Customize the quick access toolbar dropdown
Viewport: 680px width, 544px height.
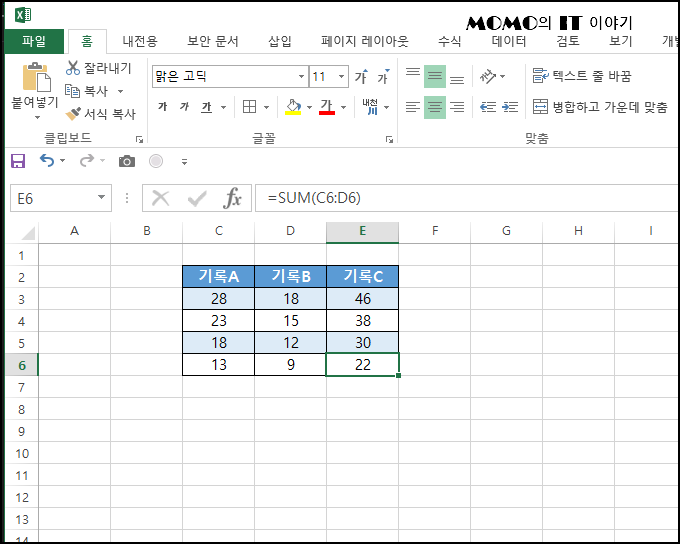pos(184,162)
